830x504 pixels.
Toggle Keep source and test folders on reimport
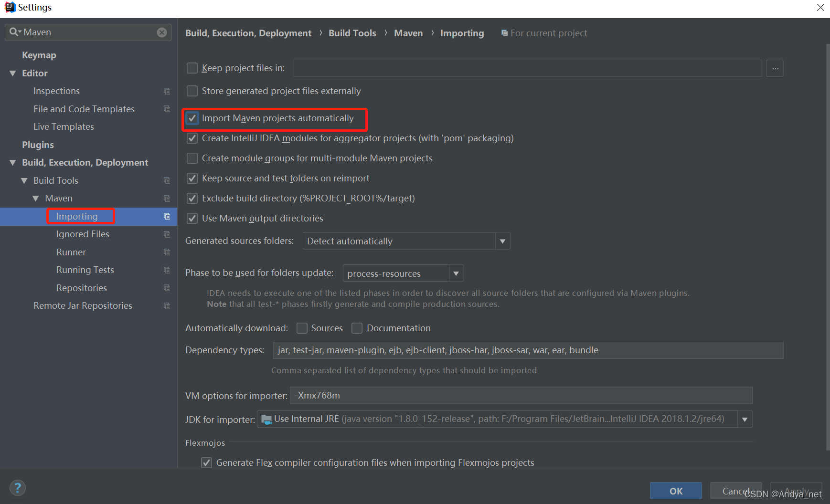192,178
